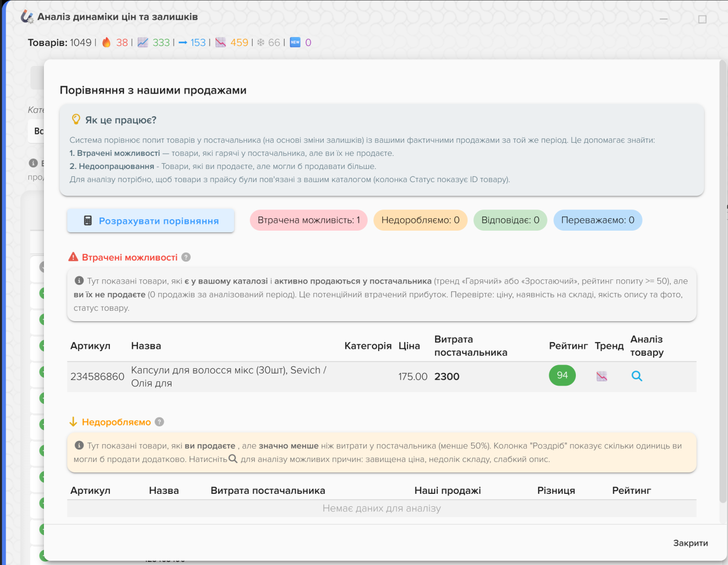Click the Ціна column header
The height and width of the screenshot is (565, 728).
(409, 346)
